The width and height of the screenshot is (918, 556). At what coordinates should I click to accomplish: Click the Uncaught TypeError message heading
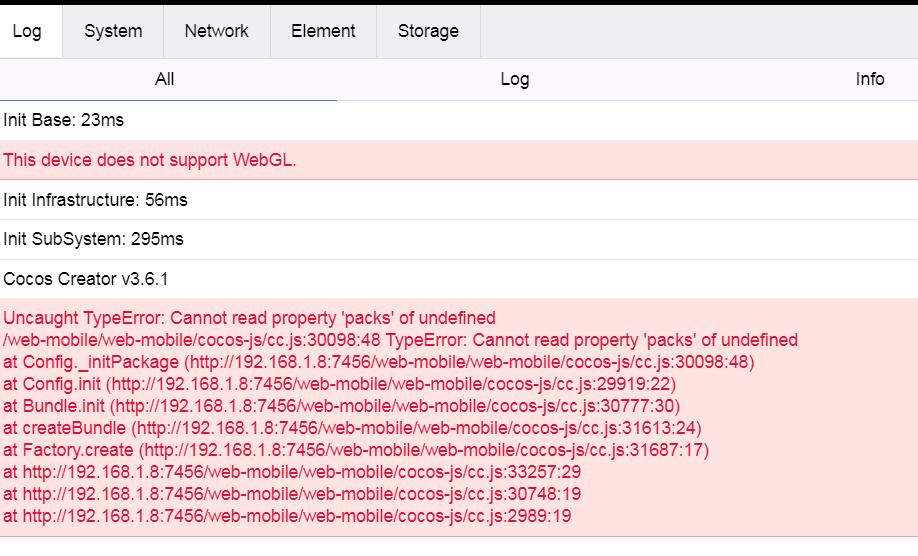[x=249, y=318]
